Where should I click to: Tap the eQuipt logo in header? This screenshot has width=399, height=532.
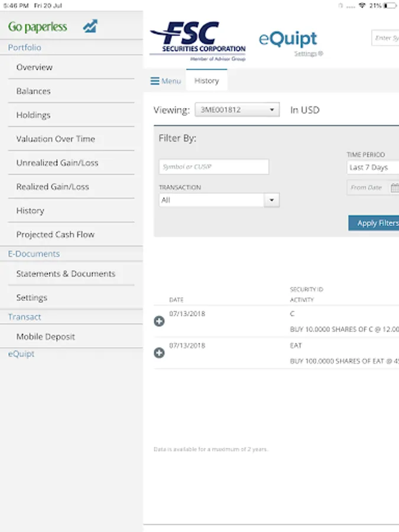click(288, 39)
